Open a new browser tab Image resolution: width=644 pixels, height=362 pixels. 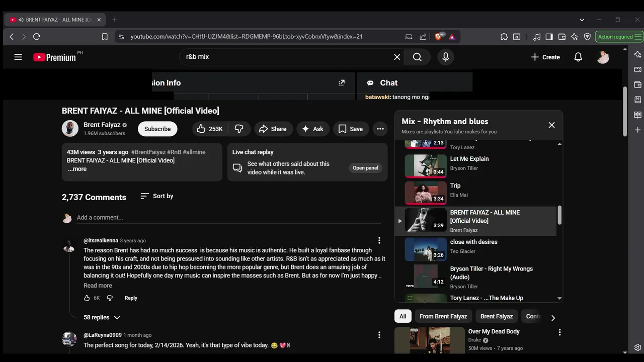115,20
